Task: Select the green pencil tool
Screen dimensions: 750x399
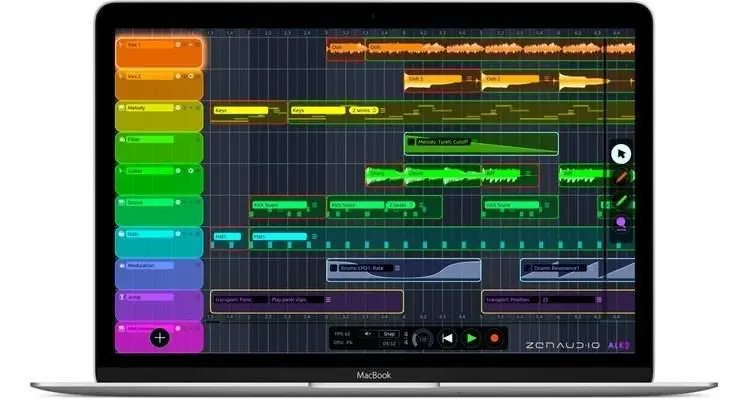Action: pyautogui.click(x=621, y=200)
